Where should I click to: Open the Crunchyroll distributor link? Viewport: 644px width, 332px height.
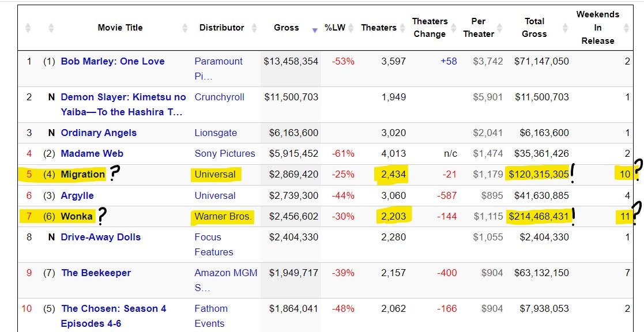tap(219, 97)
